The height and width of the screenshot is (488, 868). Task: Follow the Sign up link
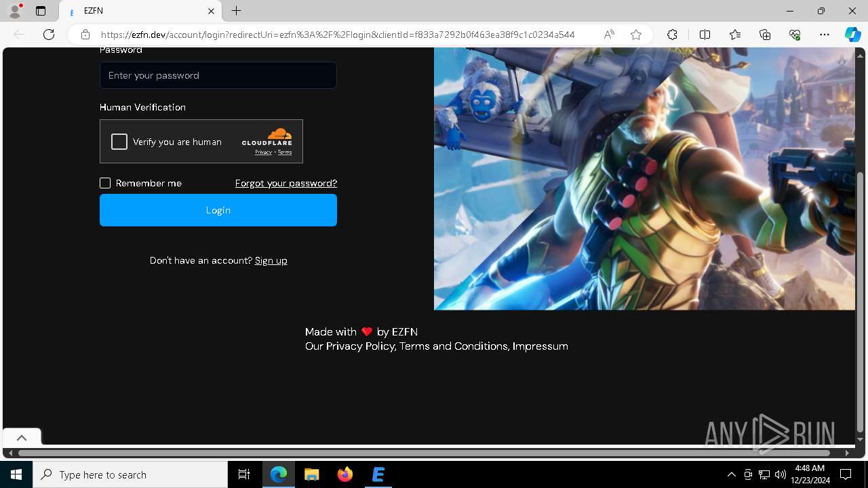[271, 260]
